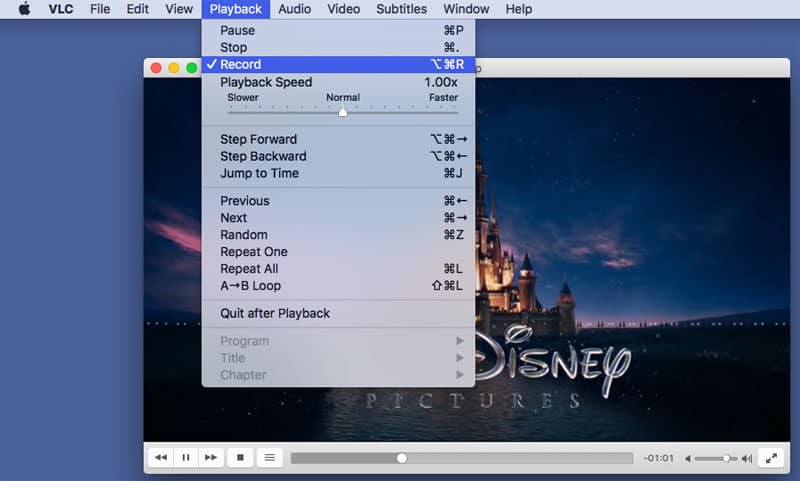Image resolution: width=800 pixels, height=481 pixels.
Task: Select Next in the Playback menu
Action: click(x=338, y=218)
